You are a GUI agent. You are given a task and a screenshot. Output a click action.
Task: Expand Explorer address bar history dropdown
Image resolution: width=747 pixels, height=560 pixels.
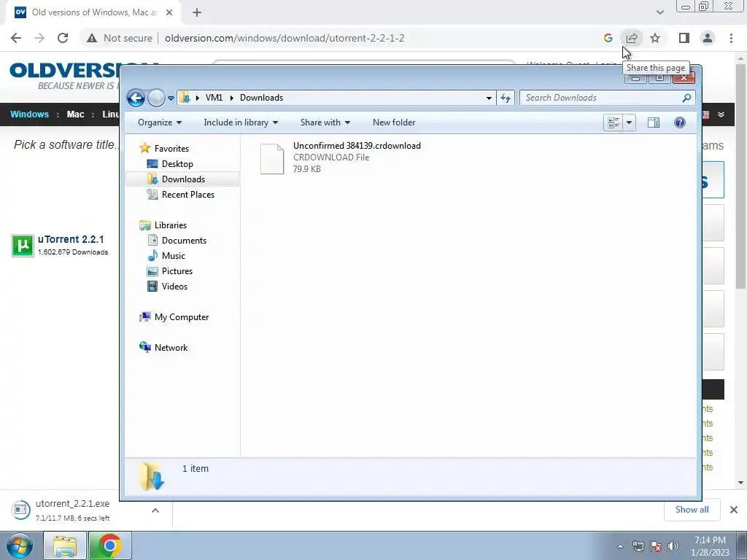coord(489,98)
